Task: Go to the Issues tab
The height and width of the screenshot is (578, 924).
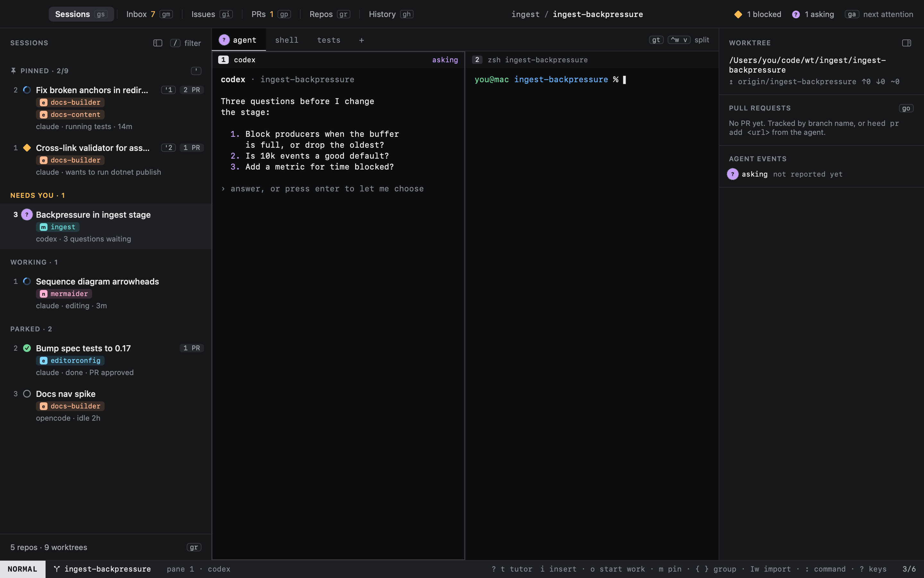Action: click(x=212, y=14)
